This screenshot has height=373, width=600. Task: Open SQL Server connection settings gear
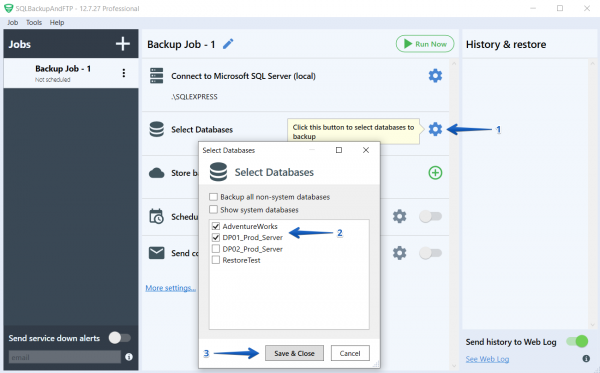(x=435, y=76)
